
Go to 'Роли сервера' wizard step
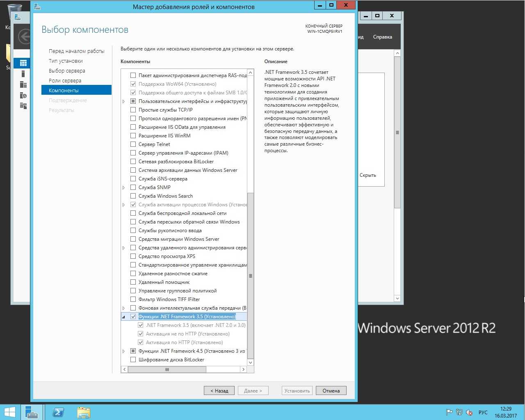65,81
